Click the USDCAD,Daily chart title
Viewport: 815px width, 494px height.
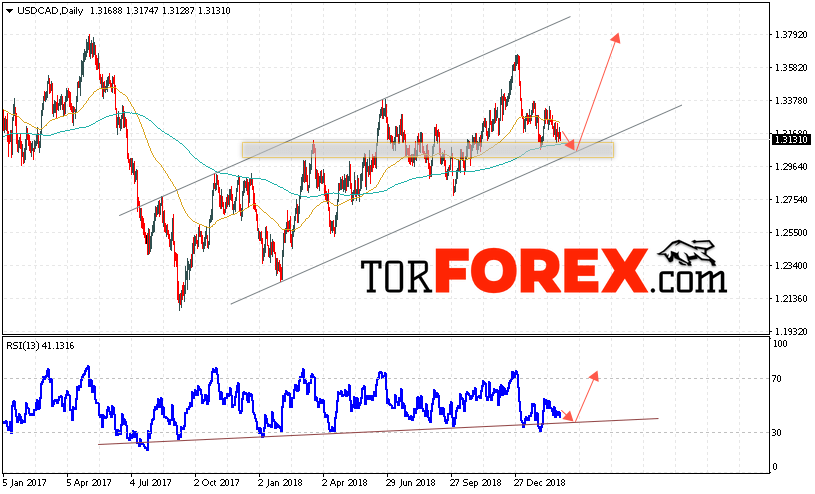(50, 11)
